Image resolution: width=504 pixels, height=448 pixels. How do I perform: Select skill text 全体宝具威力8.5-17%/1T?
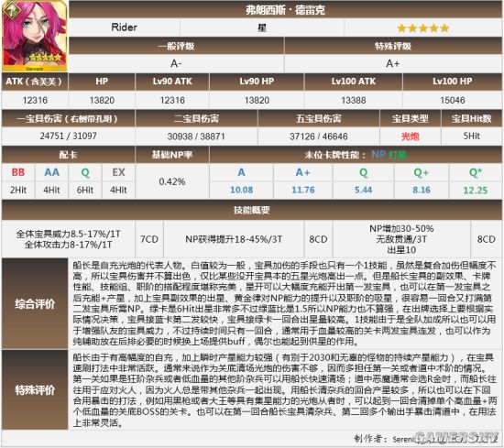click(68, 234)
